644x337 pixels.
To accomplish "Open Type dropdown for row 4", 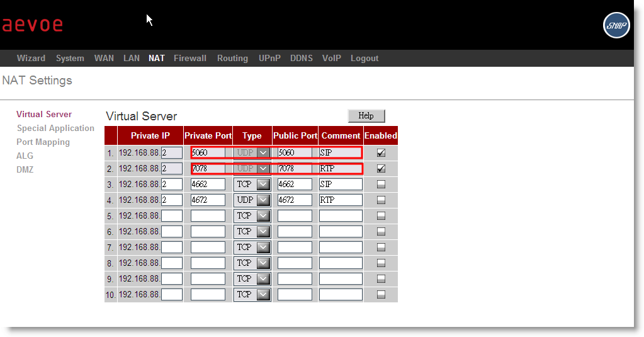I will [x=252, y=200].
